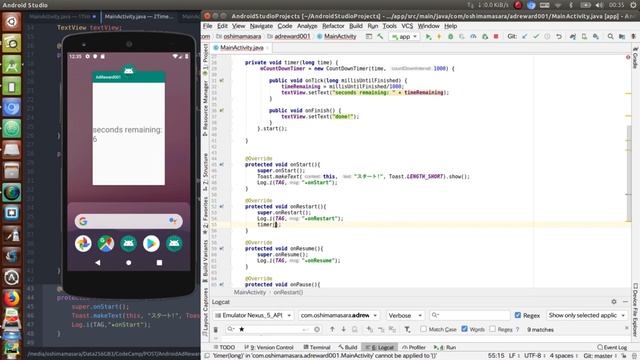Image resolution: width=640 pixels, height=360 pixels.
Task: Select the MainActivity.java editor tab
Action: click(x=242, y=48)
